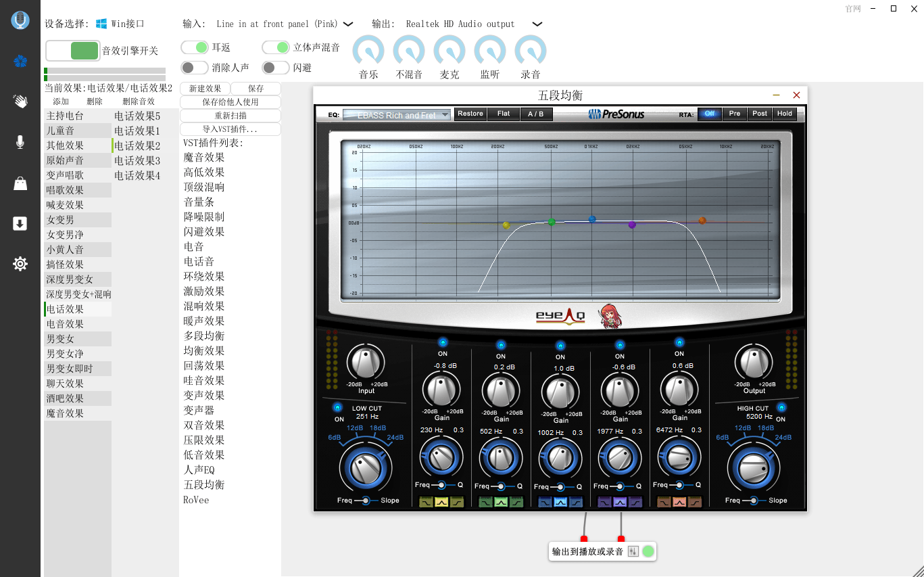Enable the 消除人声 switch

pyautogui.click(x=195, y=68)
